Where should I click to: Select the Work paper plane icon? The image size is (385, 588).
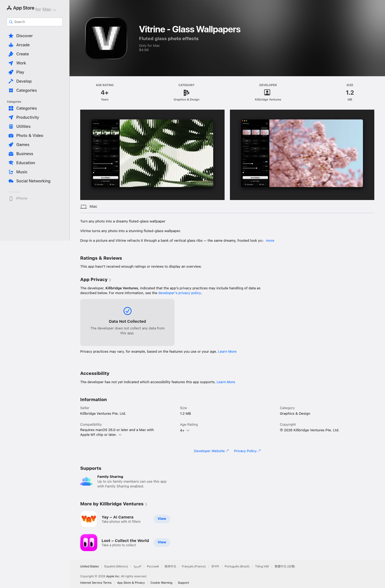pyautogui.click(x=11, y=63)
